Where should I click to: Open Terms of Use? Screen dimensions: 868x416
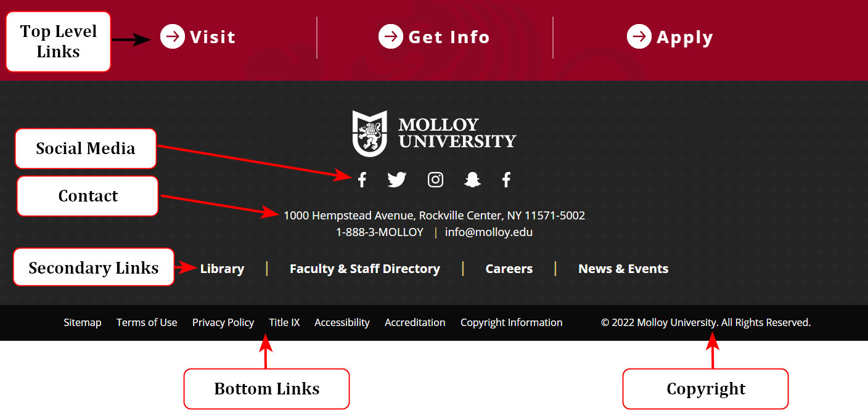pyautogui.click(x=147, y=322)
